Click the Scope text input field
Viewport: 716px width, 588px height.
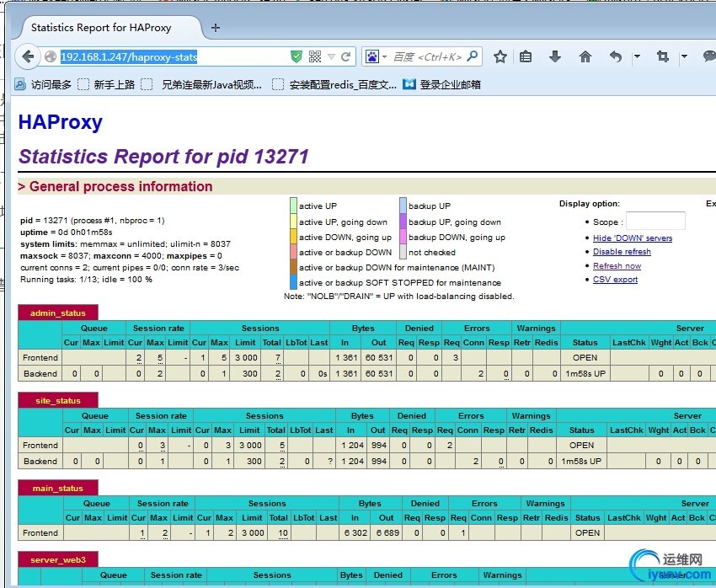[x=655, y=221]
